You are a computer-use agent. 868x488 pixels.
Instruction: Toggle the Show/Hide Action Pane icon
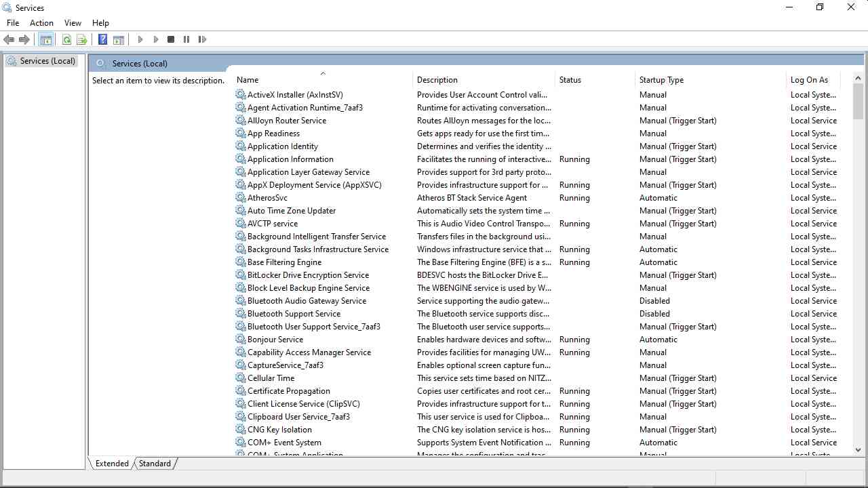pyautogui.click(x=119, y=40)
